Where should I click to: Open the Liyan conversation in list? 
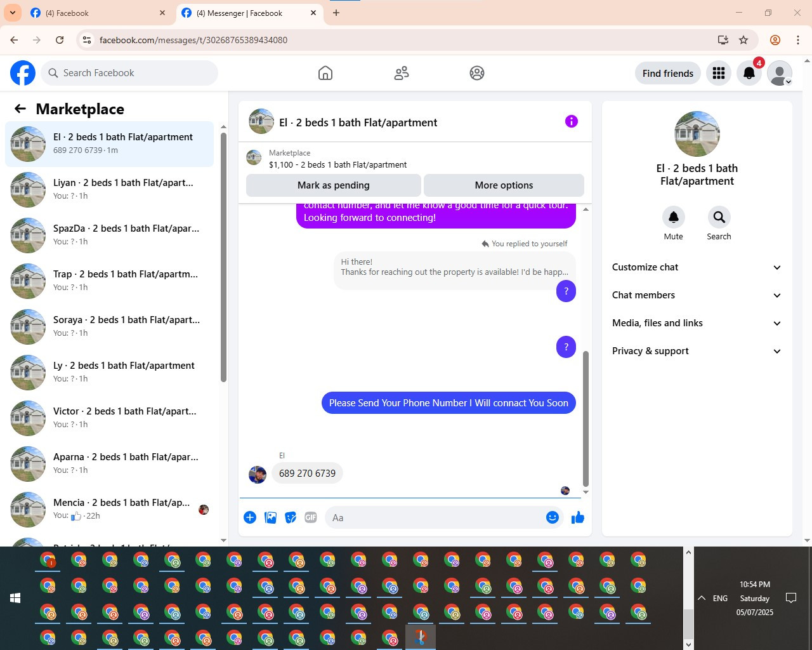click(x=109, y=189)
